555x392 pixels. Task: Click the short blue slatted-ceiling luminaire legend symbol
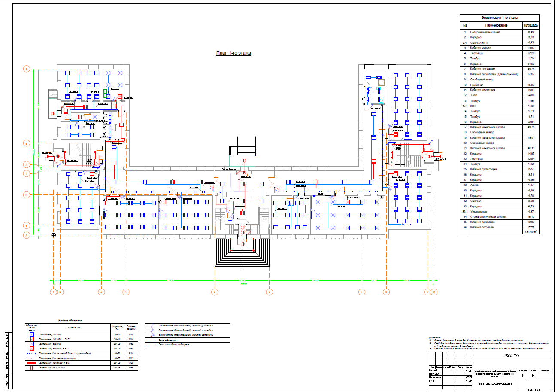click(32, 358)
